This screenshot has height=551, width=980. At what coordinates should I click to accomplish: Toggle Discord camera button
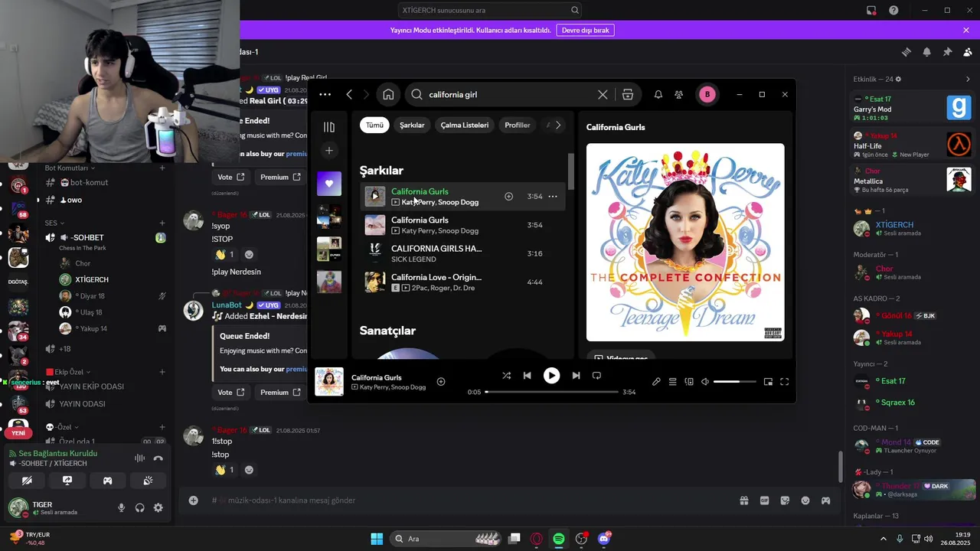coord(27,481)
